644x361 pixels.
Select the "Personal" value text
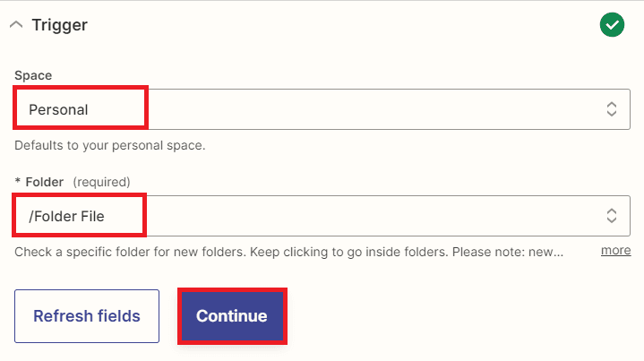[58, 109]
